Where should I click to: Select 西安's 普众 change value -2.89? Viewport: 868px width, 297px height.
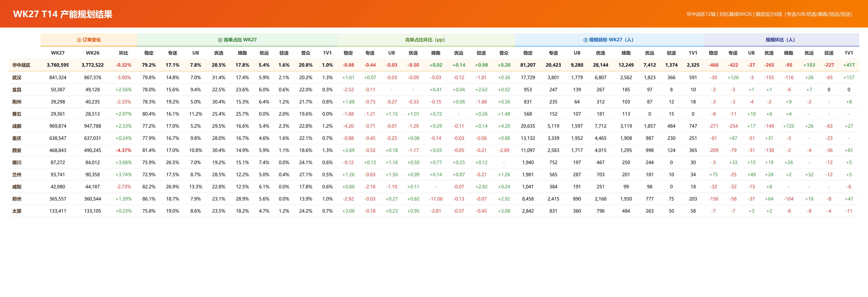(x=504, y=150)
